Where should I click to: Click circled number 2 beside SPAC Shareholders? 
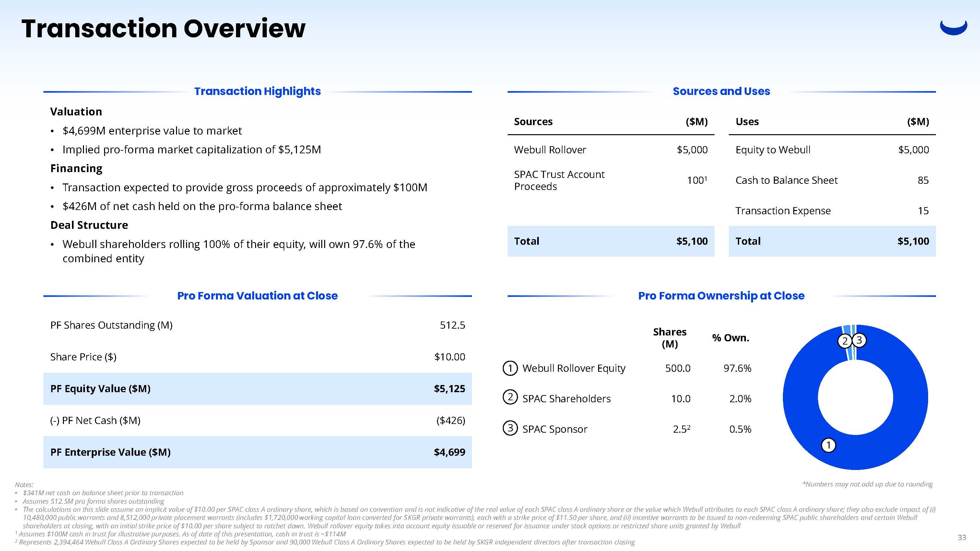(510, 397)
